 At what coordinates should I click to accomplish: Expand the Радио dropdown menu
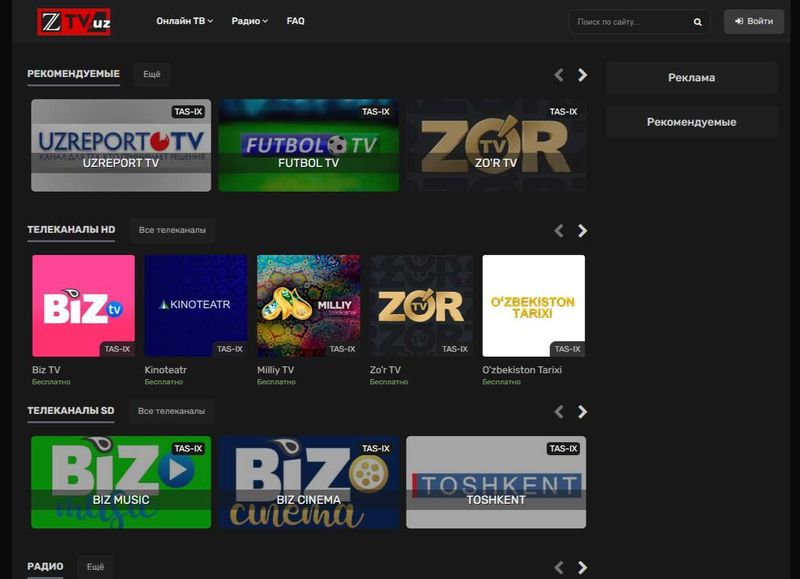[249, 21]
